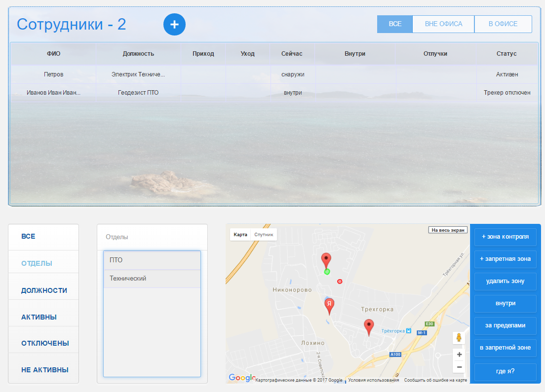Sort by Приход column header
545x392 pixels.
point(203,54)
